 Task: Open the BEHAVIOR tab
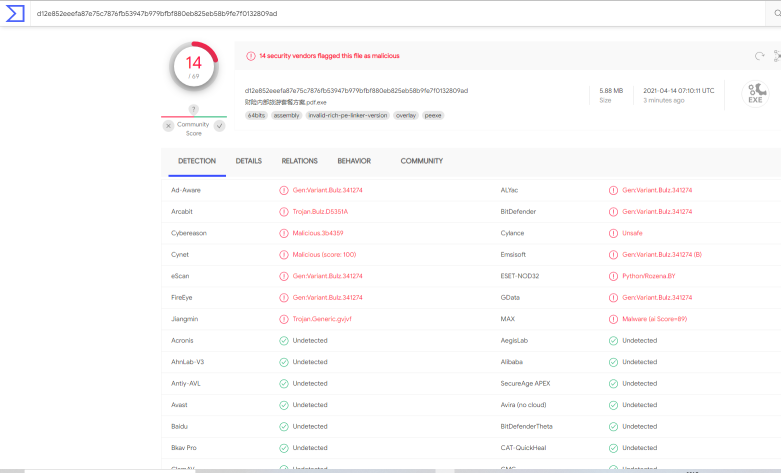point(354,161)
